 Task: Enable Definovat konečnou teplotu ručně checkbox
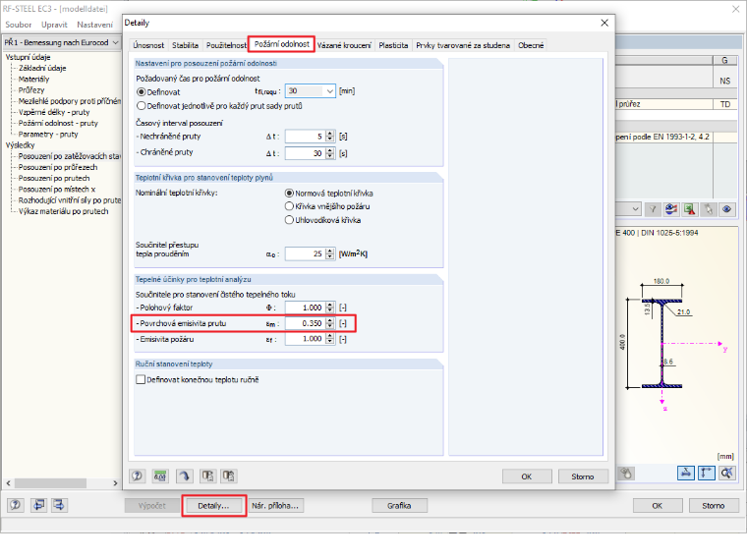pyautogui.click(x=141, y=379)
